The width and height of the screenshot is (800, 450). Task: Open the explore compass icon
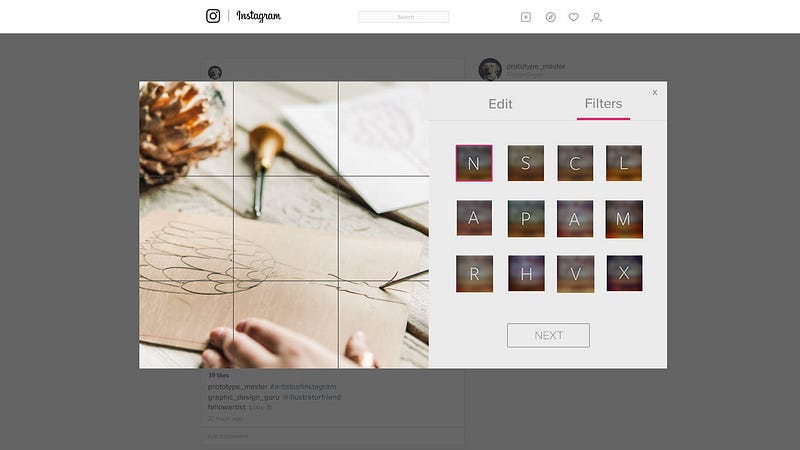[x=551, y=17]
